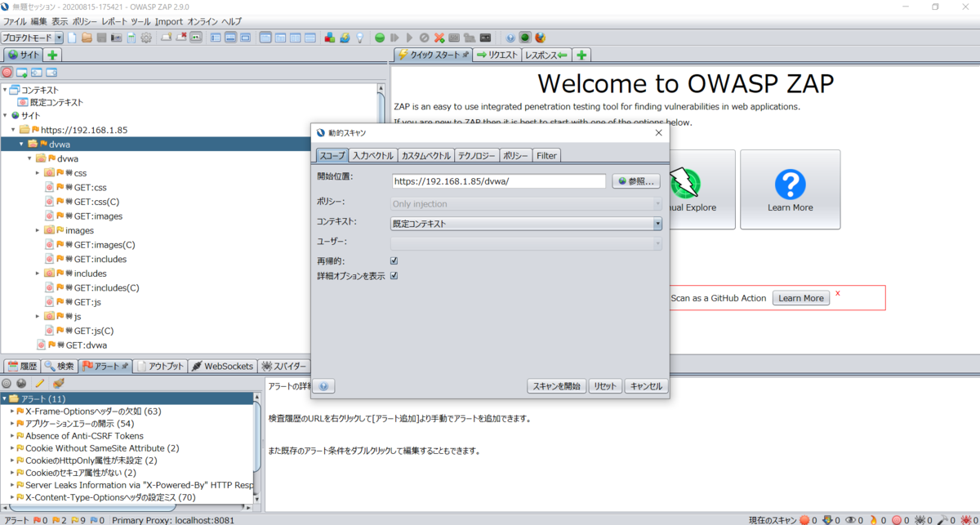
Task: Click the Manual Explore lightning icon
Action: pyautogui.click(x=684, y=183)
